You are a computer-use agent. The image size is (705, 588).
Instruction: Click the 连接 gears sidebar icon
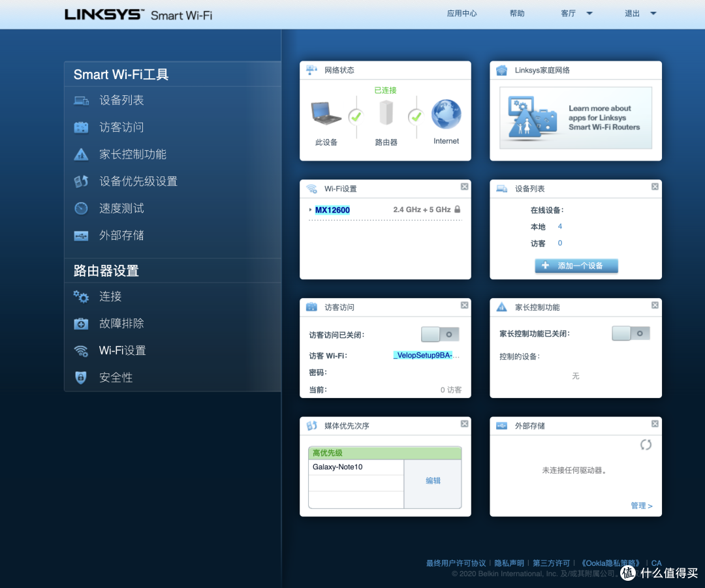point(82,297)
